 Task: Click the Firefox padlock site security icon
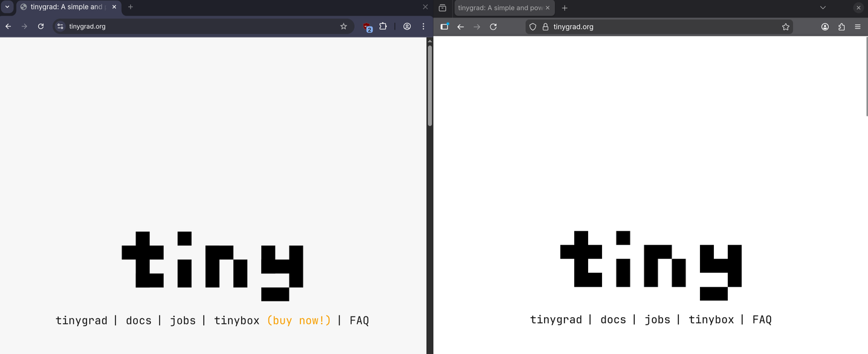click(545, 27)
